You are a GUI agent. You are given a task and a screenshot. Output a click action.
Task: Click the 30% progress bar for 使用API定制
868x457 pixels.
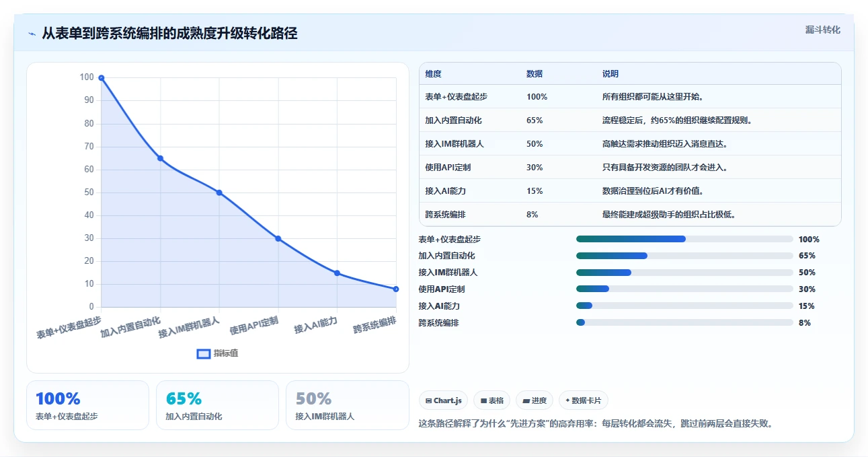coord(684,289)
